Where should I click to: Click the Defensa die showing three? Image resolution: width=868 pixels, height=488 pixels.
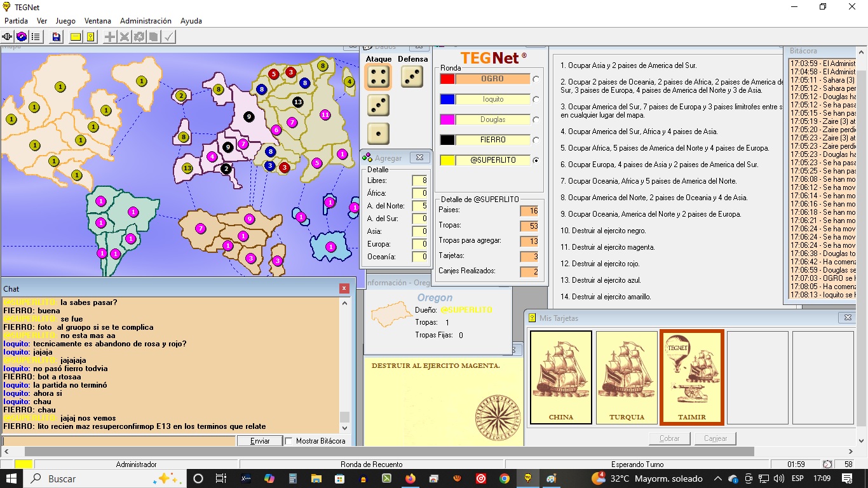412,77
